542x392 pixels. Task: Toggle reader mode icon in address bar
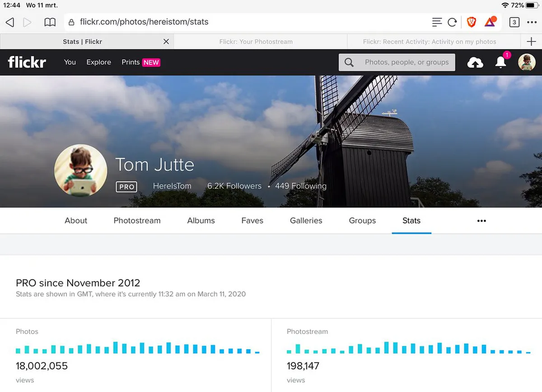point(437,22)
